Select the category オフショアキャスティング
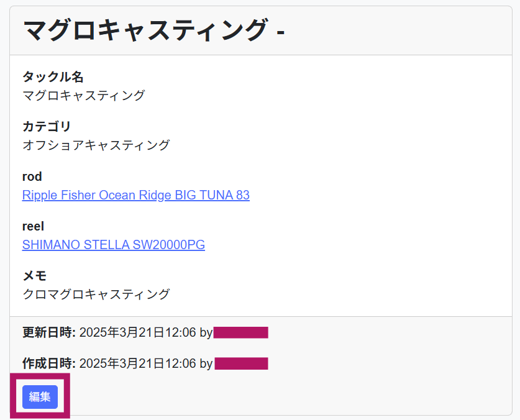 click(97, 145)
